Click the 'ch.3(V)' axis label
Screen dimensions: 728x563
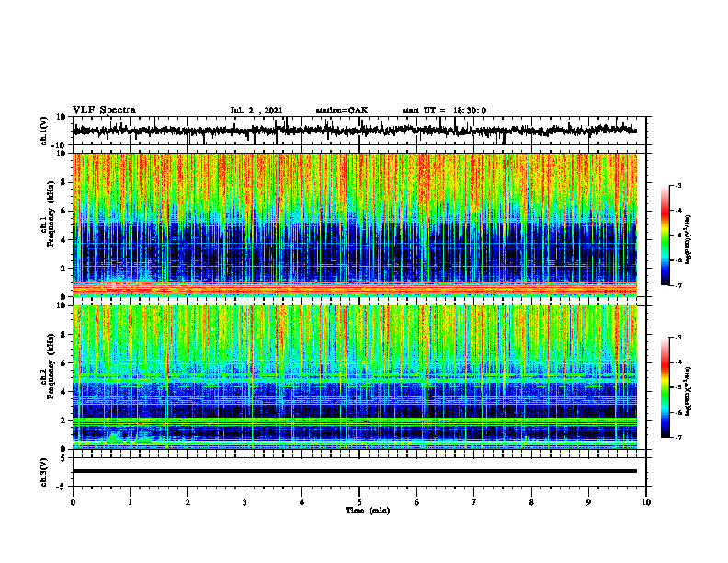pyautogui.click(x=44, y=472)
